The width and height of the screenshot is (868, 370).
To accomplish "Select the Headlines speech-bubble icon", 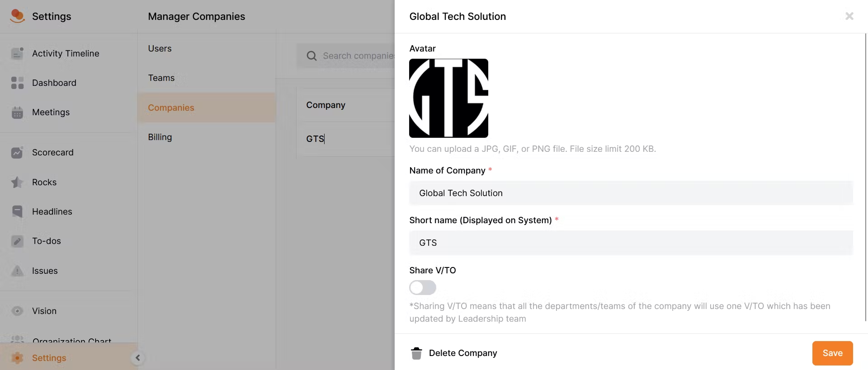I will click(x=17, y=211).
